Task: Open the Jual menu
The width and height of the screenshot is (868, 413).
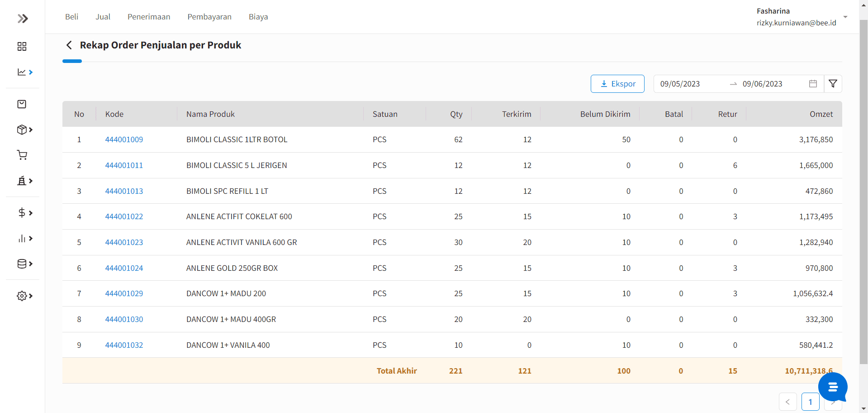Action: click(103, 17)
